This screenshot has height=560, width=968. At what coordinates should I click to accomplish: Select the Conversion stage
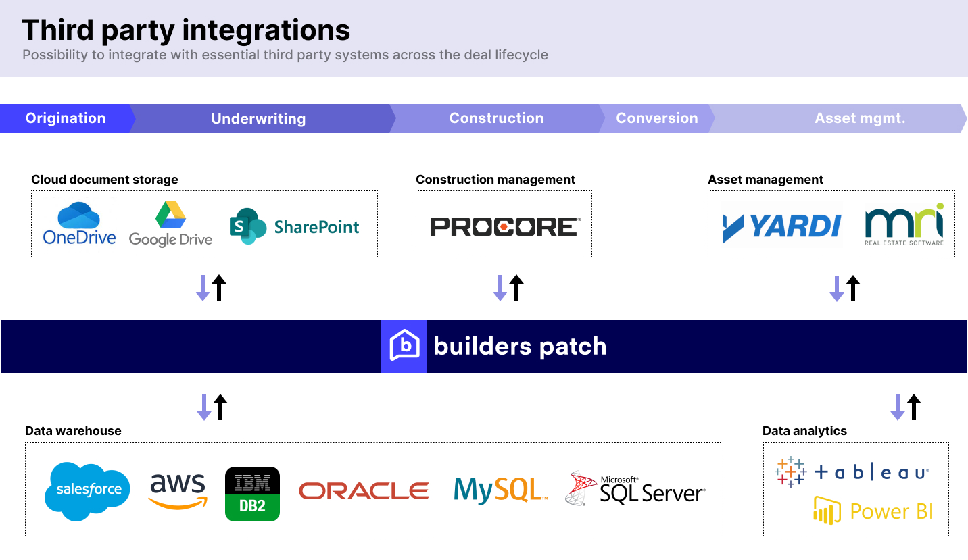point(657,118)
